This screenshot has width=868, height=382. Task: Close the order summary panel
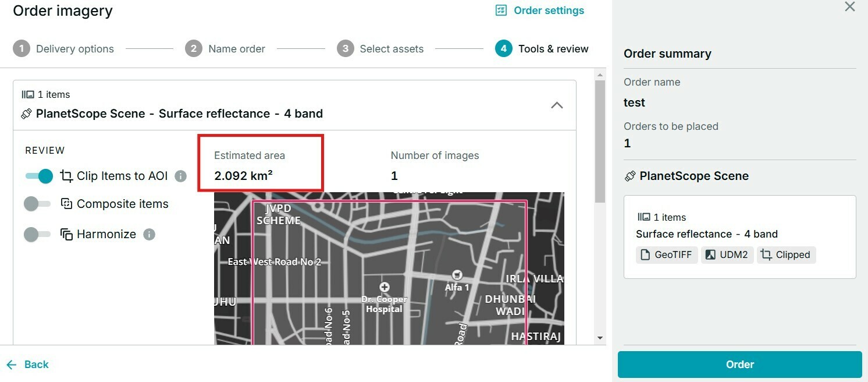click(x=850, y=6)
